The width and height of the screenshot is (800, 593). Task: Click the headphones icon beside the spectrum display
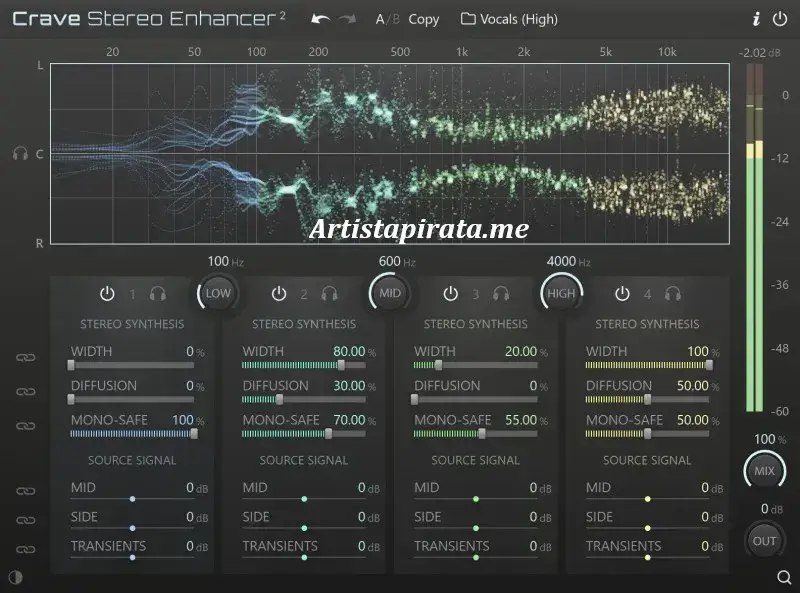pyautogui.click(x=20, y=153)
